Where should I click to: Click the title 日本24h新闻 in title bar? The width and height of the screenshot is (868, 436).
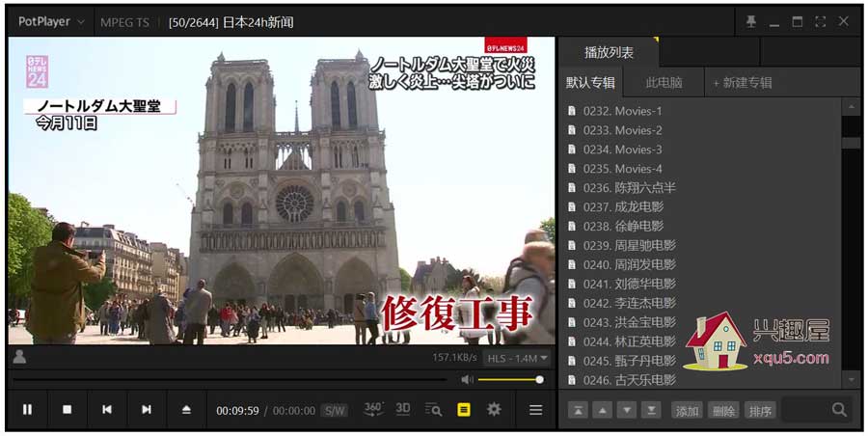click(x=258, y=23)
